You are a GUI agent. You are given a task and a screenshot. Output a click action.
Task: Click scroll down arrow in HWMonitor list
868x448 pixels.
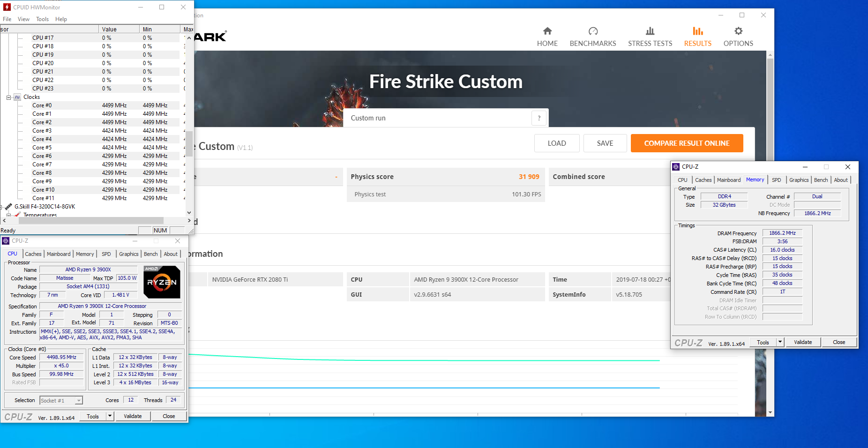pos(189,213)
